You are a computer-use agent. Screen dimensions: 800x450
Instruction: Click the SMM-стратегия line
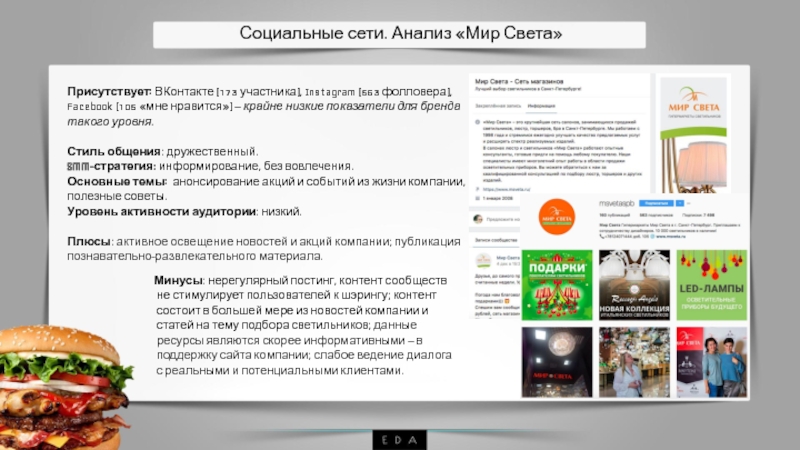[210, 166]
